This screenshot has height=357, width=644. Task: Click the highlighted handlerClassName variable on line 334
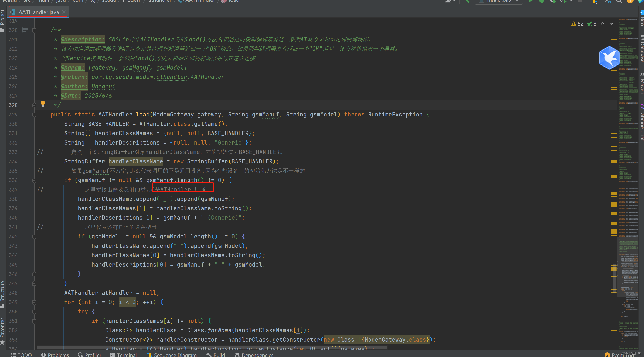(136, 161)
